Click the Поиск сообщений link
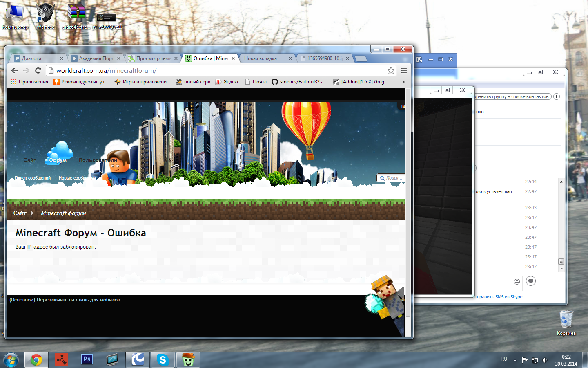Screen dimensions: 588x368 click(x=33, y=178)
